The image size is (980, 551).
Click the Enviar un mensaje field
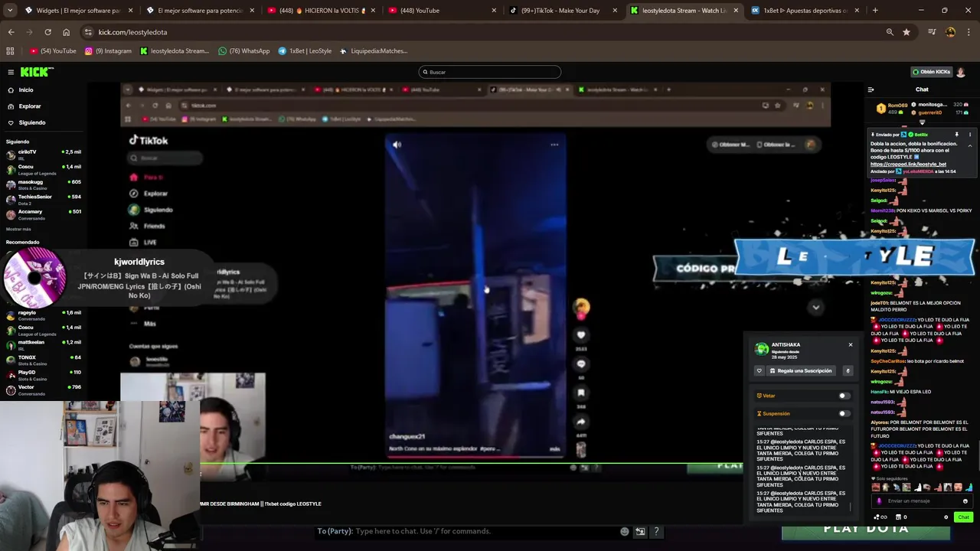point(921,500)
